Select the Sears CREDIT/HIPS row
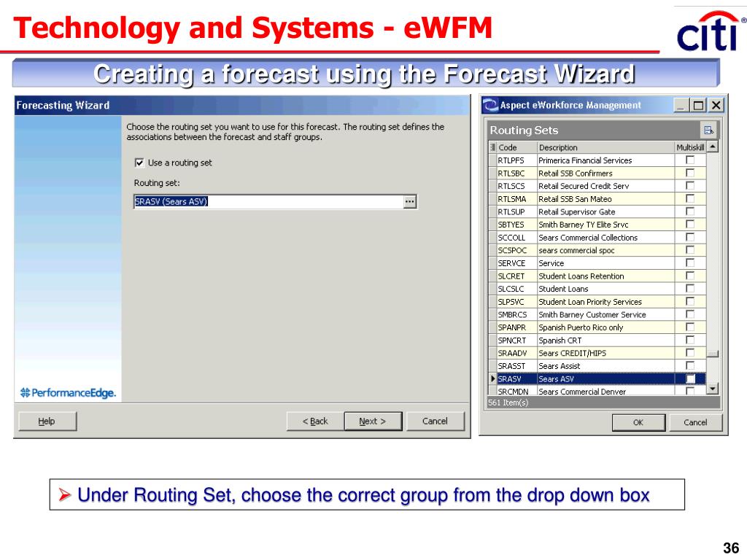 (597, 354)
